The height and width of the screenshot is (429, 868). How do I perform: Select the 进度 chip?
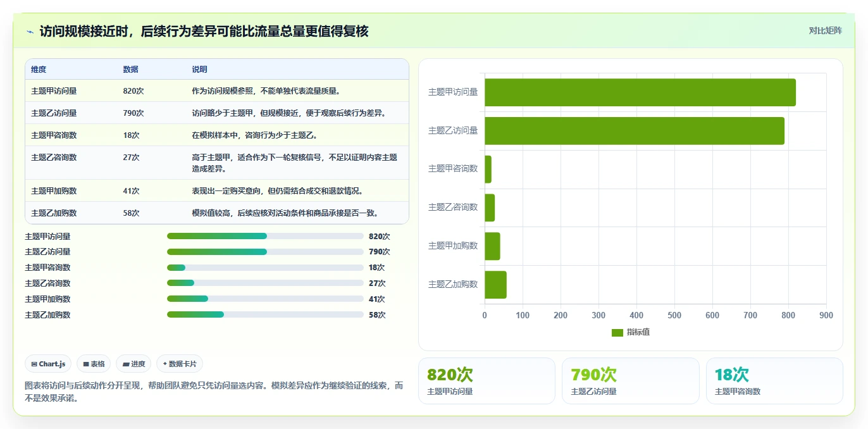tap(133, 364)
